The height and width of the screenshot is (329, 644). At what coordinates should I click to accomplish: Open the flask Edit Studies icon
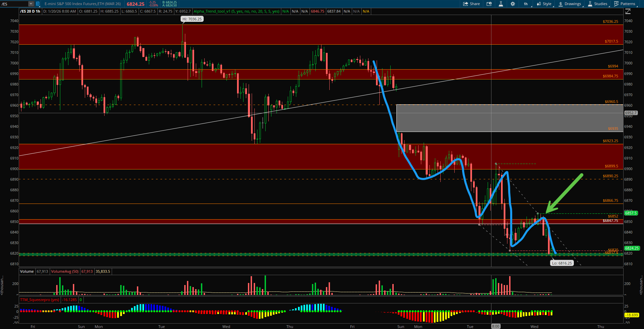(x=501, y=4)
